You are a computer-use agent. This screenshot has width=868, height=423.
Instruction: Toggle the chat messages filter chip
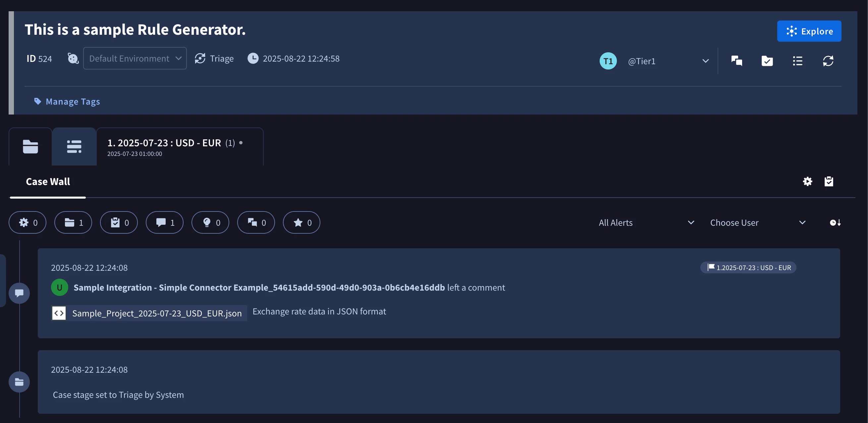(x=256, y=222)
